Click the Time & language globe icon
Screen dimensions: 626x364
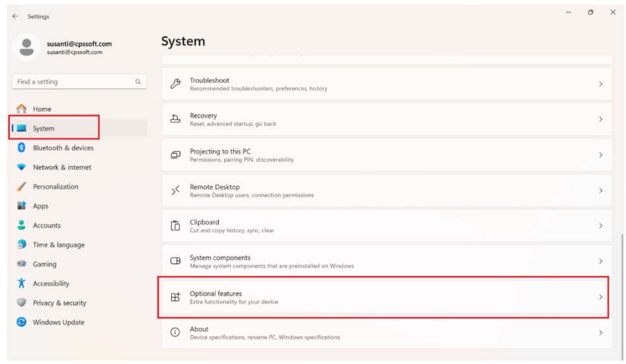point(21,244)
